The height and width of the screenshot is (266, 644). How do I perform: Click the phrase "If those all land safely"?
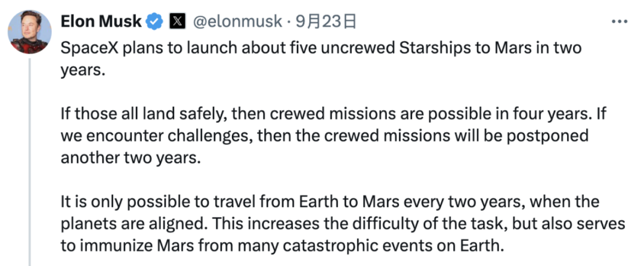[127, 114]
